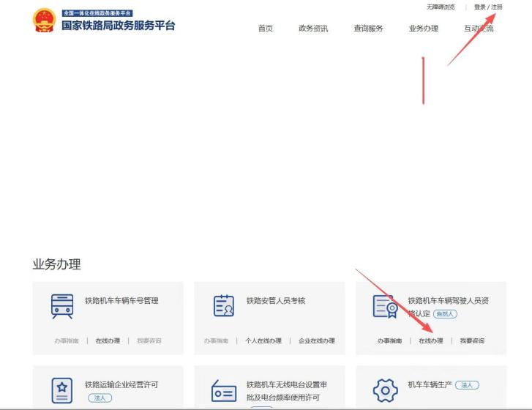Click the national emblem logo icon

(44, 21)
